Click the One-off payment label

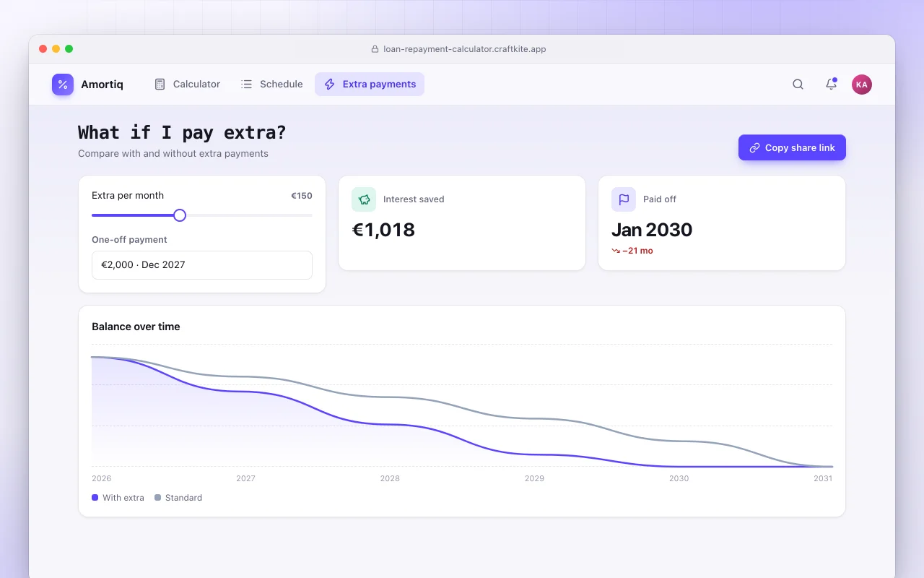click(x=129, y=240)
